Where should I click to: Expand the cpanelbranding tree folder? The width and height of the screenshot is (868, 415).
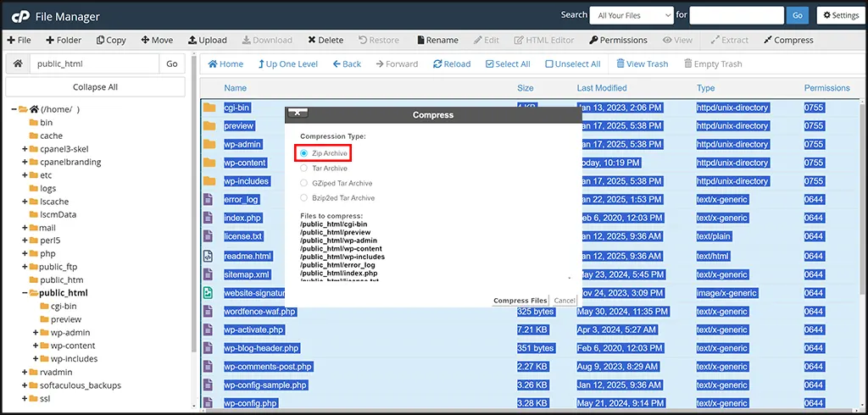click(x=25, y=162)
